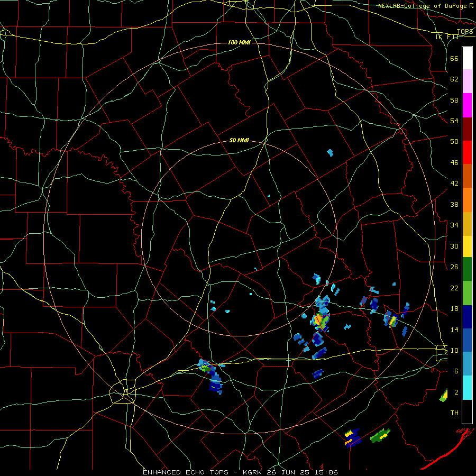Click the white swatch above 66
The image size is (476, 476).
(x=467, y=58)
